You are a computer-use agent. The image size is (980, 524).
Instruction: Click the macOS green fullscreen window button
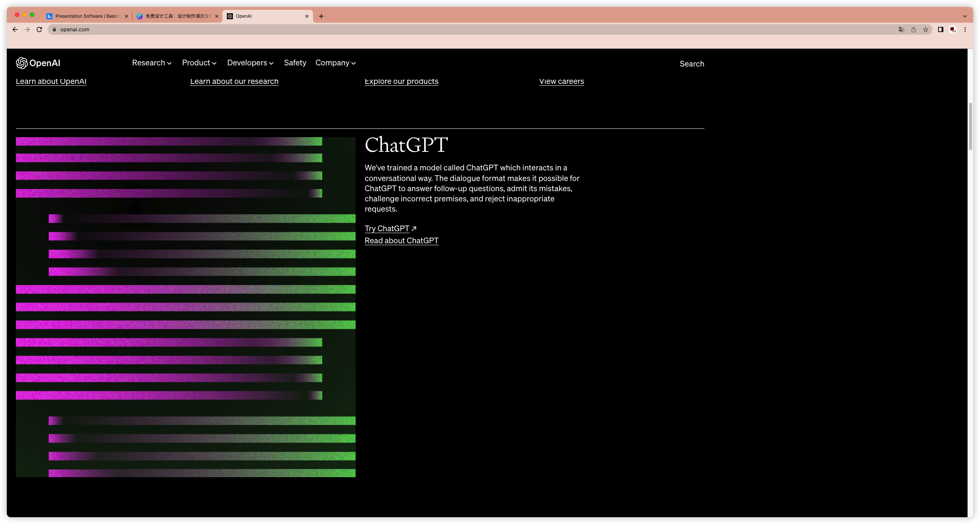point(32,15)
